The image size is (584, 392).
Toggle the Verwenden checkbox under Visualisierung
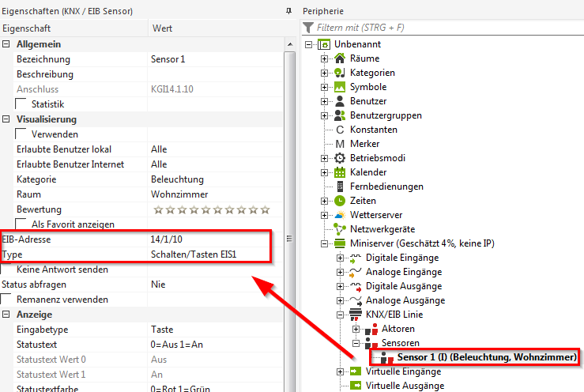[x=21, y=134]
